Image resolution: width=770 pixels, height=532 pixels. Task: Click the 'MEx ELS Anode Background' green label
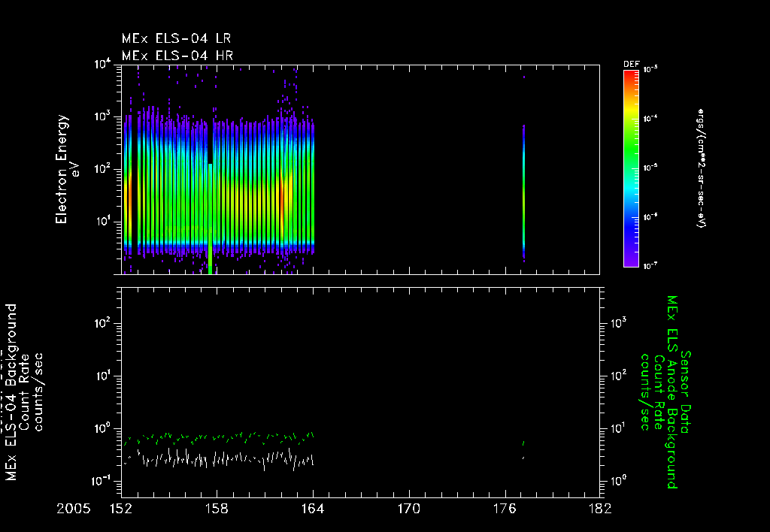tap(671, 393)
